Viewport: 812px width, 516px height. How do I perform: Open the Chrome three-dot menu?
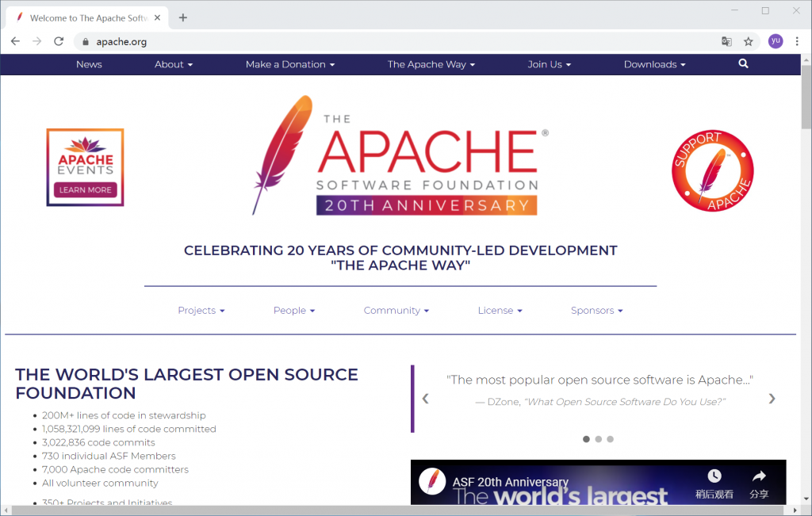(796, 42)
